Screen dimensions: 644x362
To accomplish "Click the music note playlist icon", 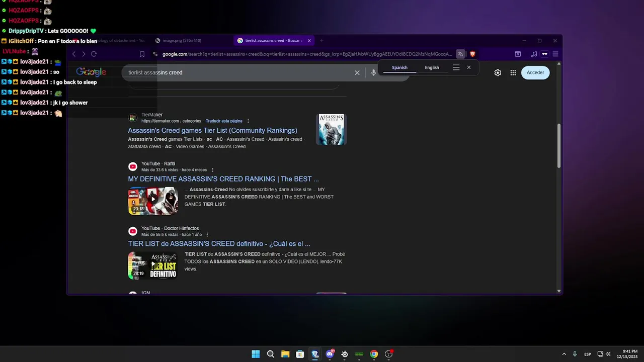I will coord(534,54).
